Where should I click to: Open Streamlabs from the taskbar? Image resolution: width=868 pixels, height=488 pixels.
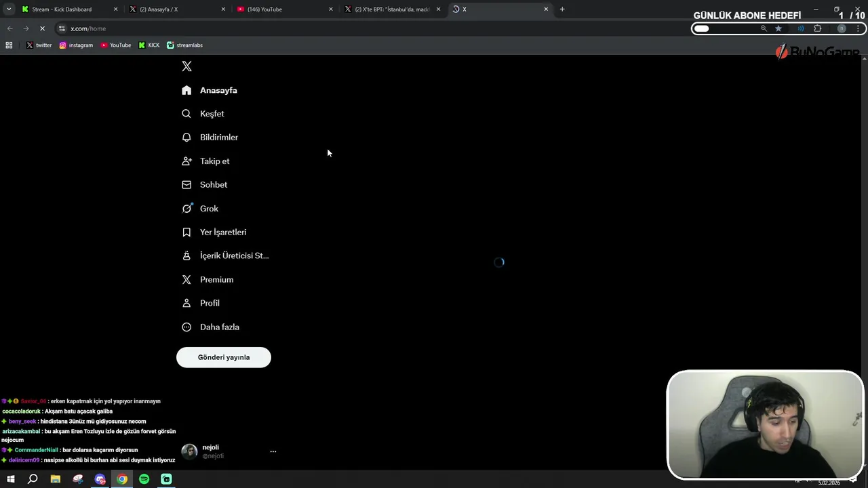[x=167, y=479]
